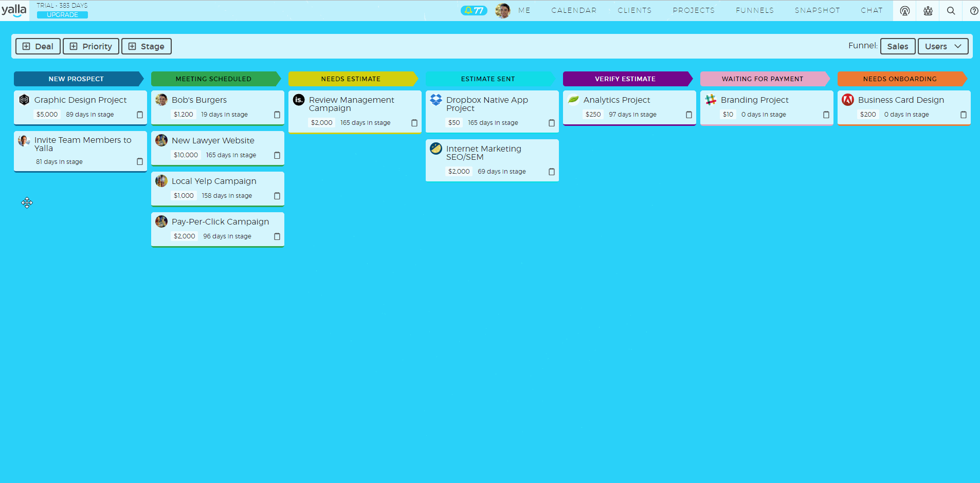The image size is (980, 483).
Task: Click clipboard icon on Internet Marketing SEO/SEM card
Action: coord(552,172)
